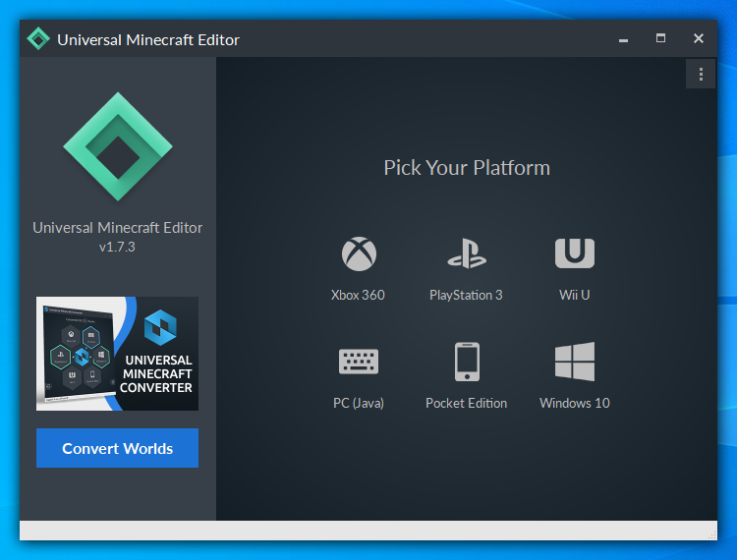Close the Universal Minecraft Editor window

pos(698,39)
